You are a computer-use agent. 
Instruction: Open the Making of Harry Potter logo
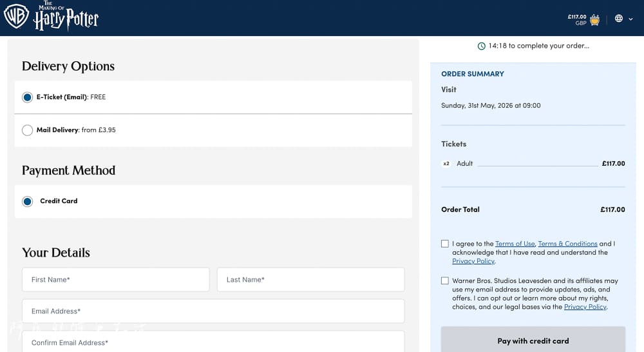click(x=66, y=16)
